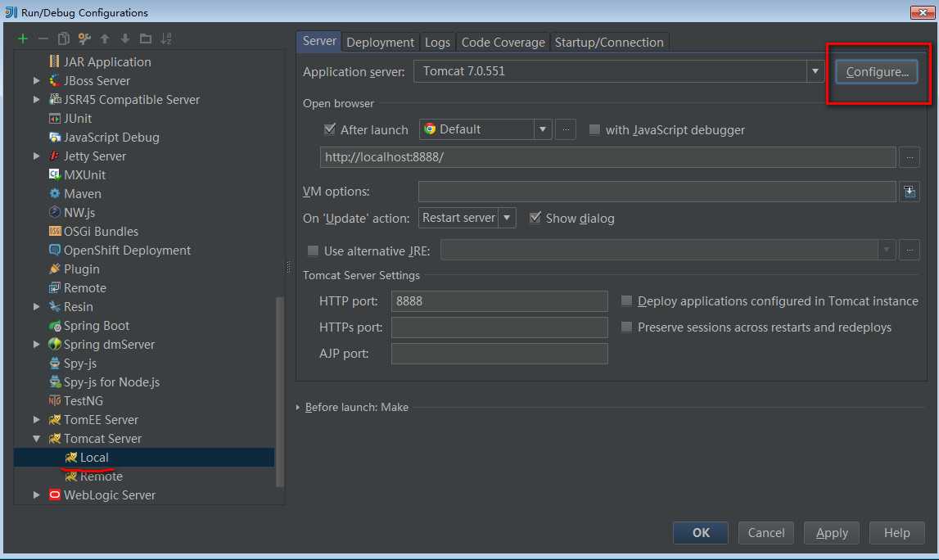Create new folder toolbar icon
The height and width of the screenshot is (560, 939).
click(x=146, y=39)
